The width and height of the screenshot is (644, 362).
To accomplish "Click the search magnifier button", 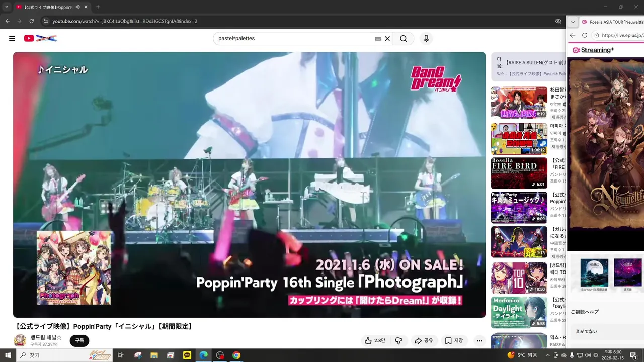I will point(404,38).
